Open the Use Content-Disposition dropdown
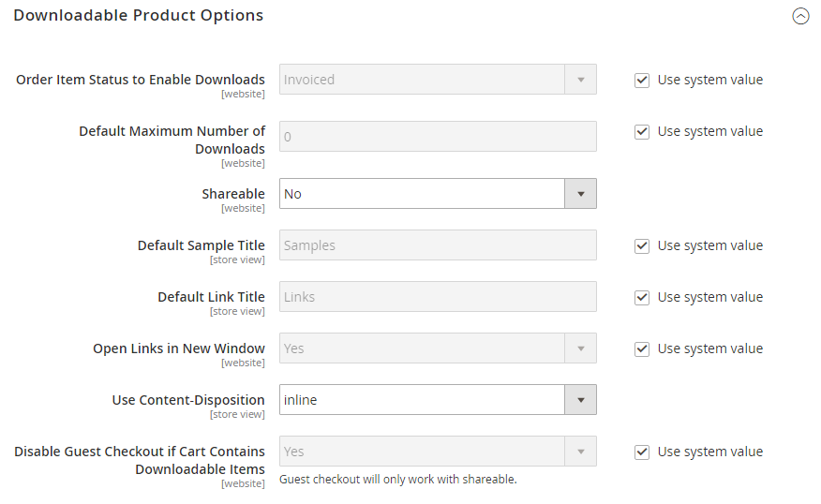This screenshot has width=821, height=504. [x=438, y=400]
